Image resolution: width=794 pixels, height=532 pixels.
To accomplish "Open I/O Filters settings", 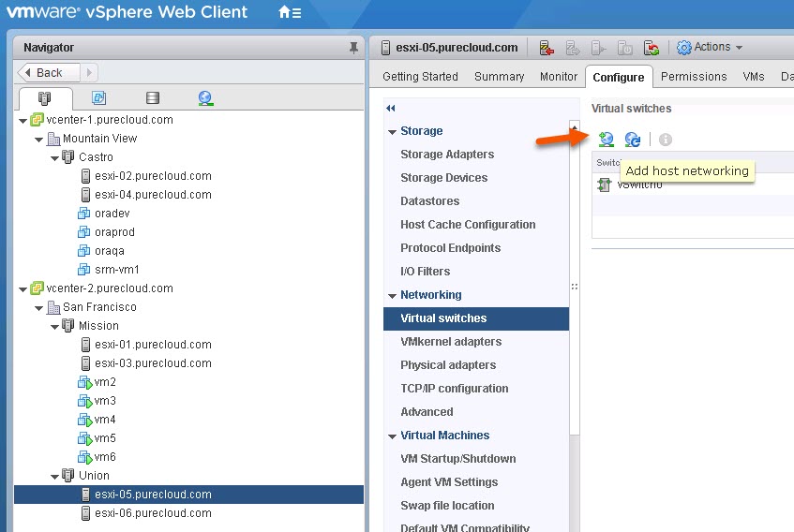I will pyautogui.click(x=426, y=271).
